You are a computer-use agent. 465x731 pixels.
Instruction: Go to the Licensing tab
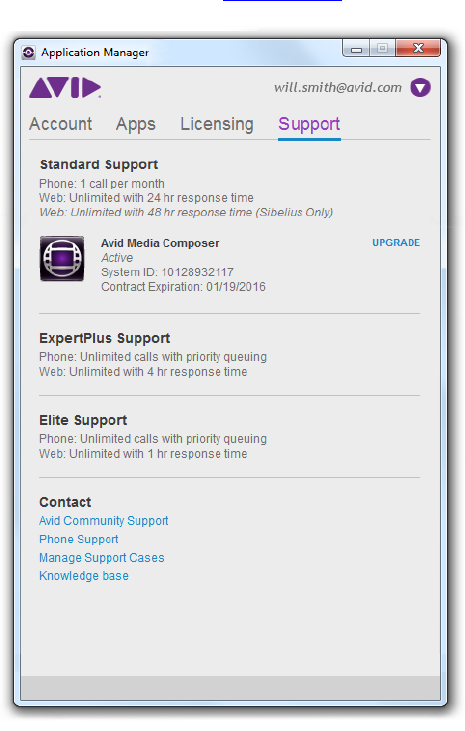(x=217, y=124)
